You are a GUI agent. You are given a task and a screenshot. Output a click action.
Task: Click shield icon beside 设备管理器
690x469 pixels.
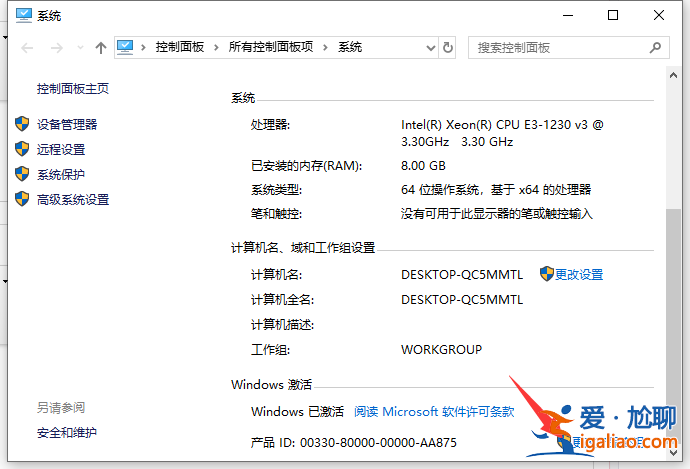[x=22, y=124]
